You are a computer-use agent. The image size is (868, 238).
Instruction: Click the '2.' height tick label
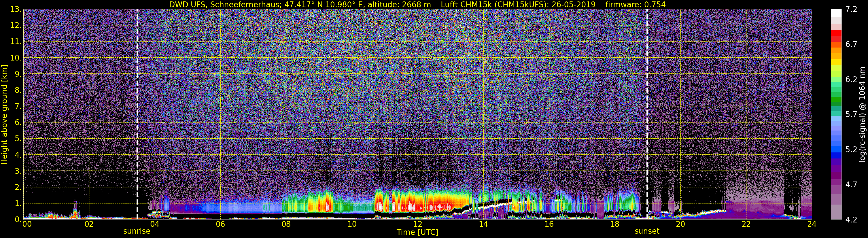pyautogui.click(x=18, y=188)
